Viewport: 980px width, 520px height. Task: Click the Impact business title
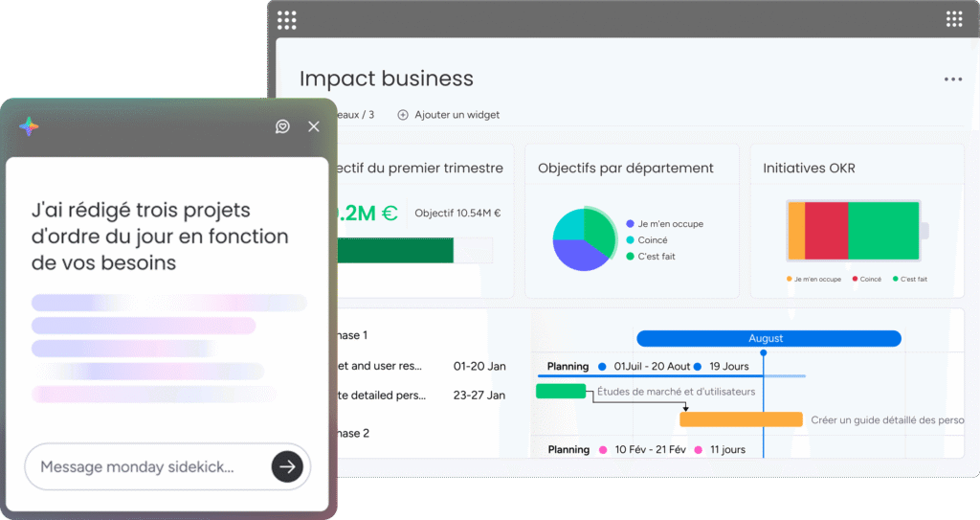coord(387,79)
